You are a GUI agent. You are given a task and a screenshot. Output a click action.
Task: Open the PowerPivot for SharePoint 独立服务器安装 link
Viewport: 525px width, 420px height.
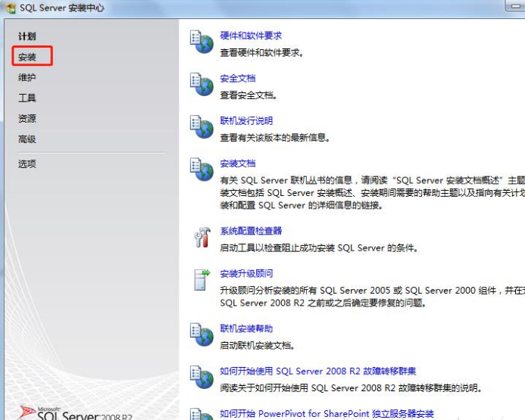[327, 414]
